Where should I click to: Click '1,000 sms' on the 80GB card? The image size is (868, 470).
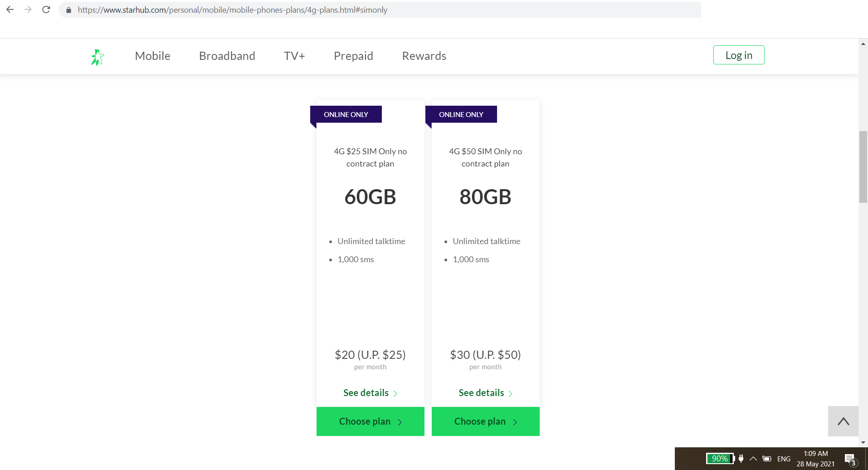471,259
